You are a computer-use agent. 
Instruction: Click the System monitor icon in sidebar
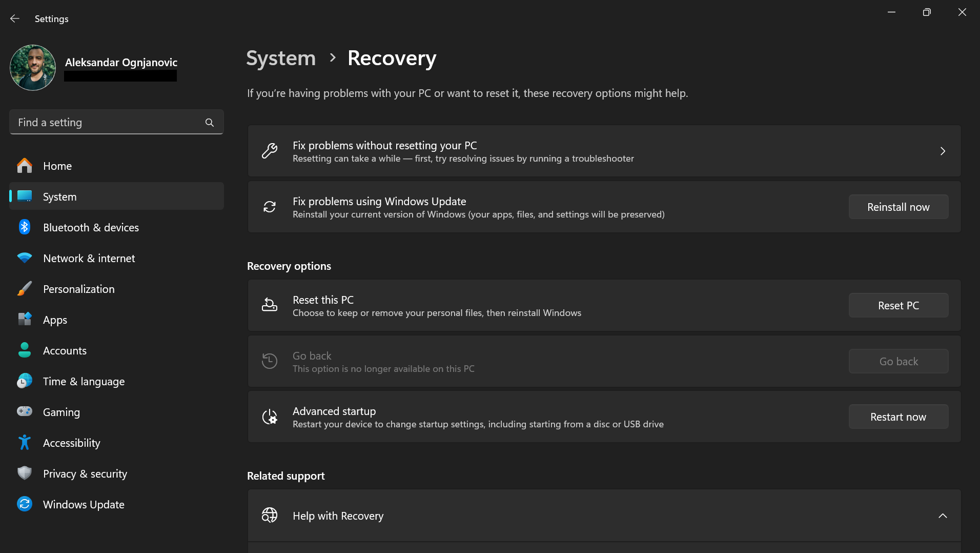click(x=25, y=196)
